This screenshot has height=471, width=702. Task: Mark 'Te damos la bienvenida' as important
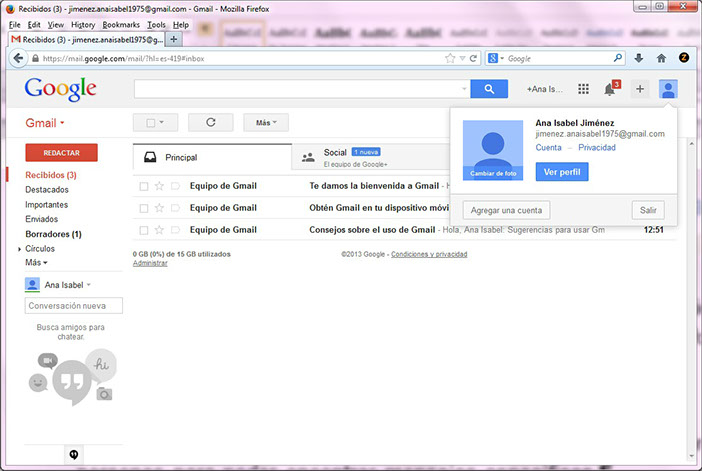coord(176,186)
